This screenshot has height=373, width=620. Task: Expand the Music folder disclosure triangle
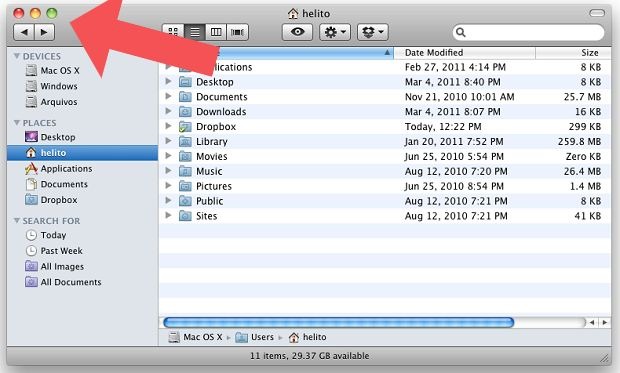pos(168,171)
